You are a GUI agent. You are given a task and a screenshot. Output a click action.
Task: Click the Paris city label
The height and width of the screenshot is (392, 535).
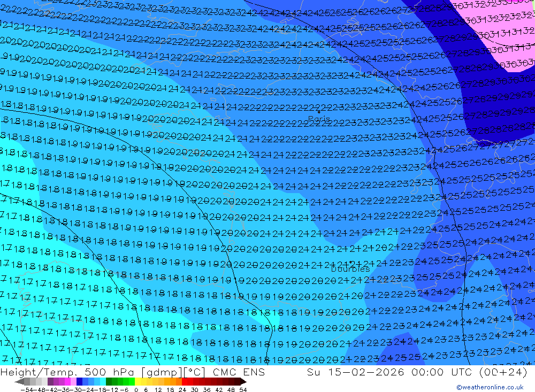pos(319,119)
